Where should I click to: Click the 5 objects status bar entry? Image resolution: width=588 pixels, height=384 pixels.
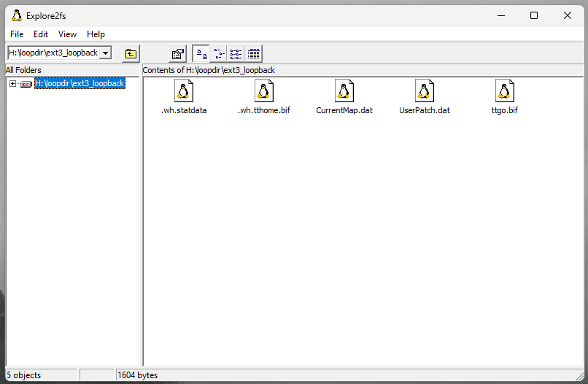[x=42, y=375]
